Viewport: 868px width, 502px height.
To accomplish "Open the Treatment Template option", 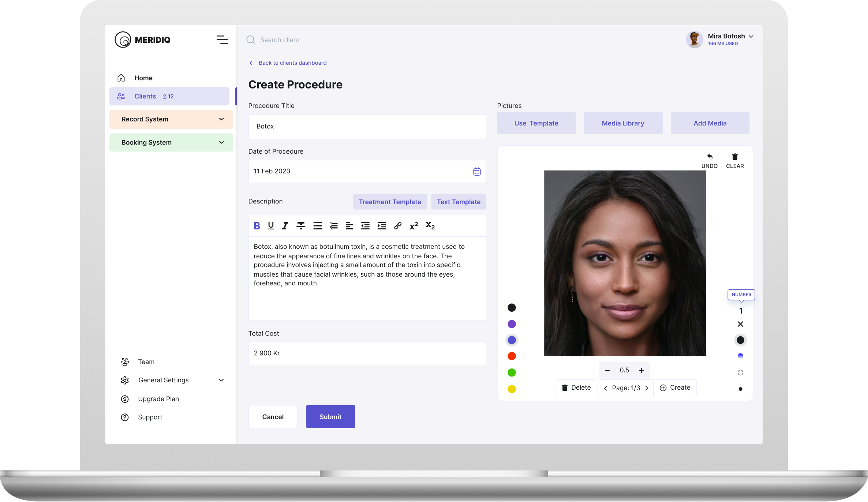I will [x=389, y=202].
